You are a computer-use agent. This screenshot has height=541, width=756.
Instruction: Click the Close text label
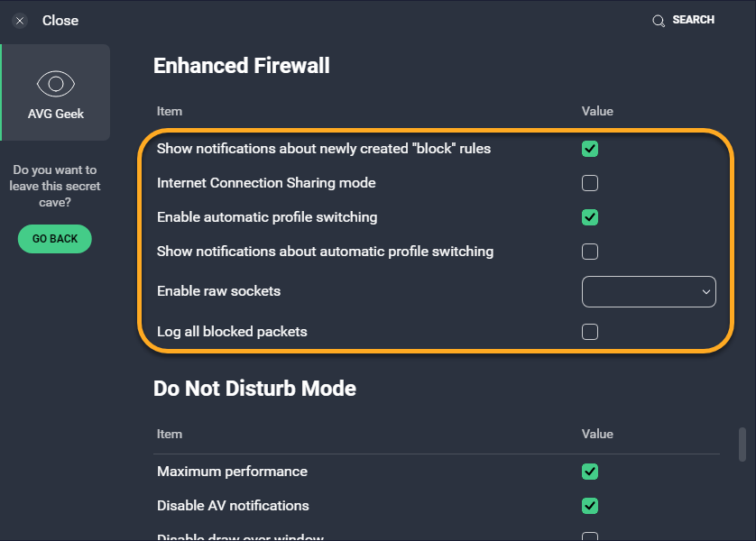pyautogui.click(x=60, y=21)
